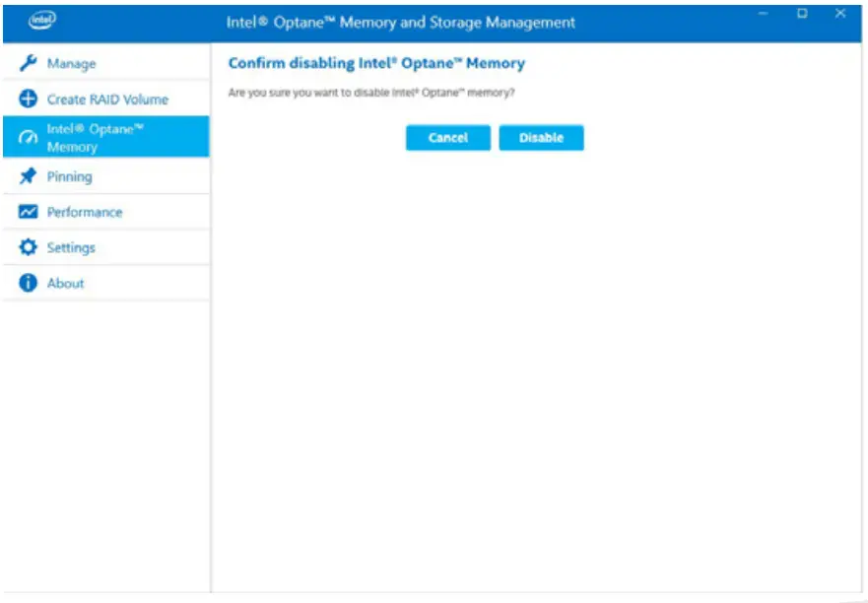Go to the Pinning label
Viewport: 868px width, 603px height.
tap(69, 176)
